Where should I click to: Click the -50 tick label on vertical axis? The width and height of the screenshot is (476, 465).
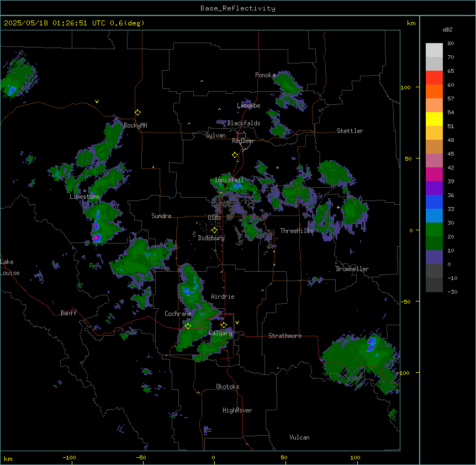405,302
